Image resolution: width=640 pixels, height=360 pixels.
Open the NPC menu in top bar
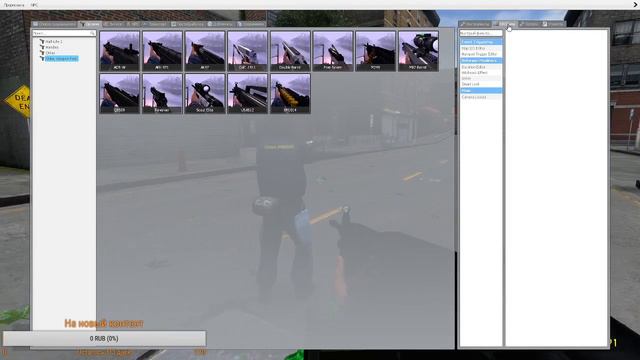coord(35,5)
